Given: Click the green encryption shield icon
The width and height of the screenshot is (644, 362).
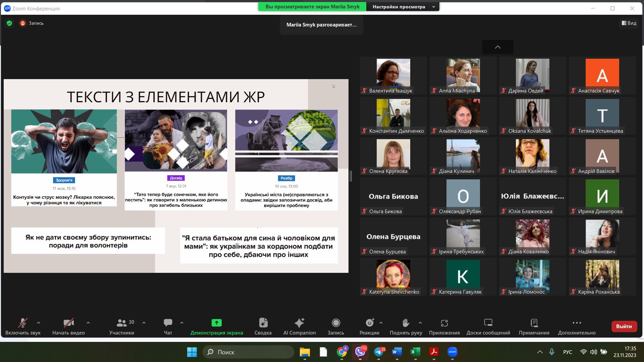Looking at the screenshot, I should 9,23.
